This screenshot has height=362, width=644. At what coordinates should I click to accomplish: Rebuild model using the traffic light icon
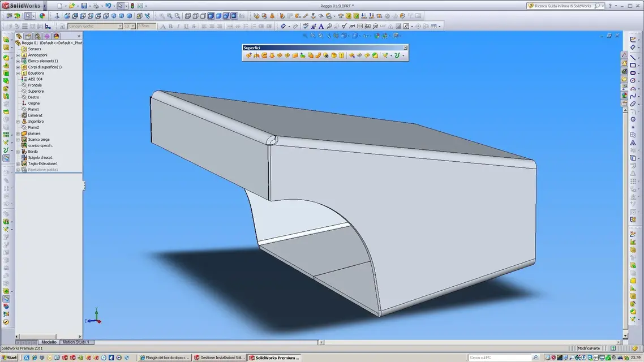[132, 6]
